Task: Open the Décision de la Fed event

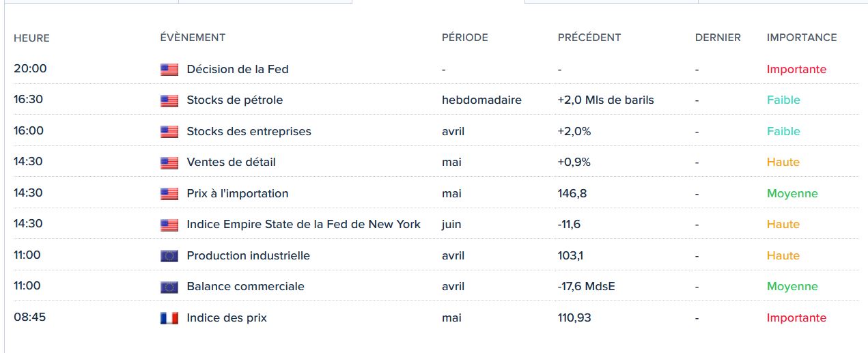Action: (238, 69)
